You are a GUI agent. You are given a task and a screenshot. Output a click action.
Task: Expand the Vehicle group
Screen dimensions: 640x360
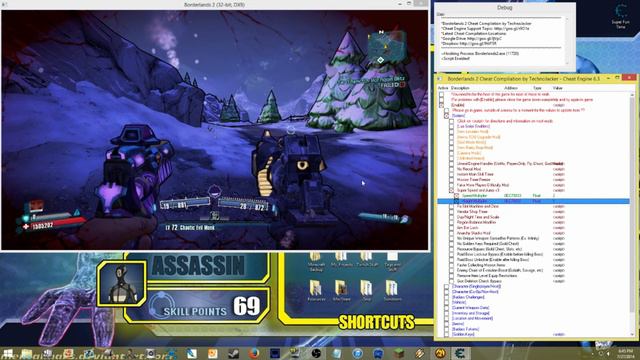click(x=447, y=302)
